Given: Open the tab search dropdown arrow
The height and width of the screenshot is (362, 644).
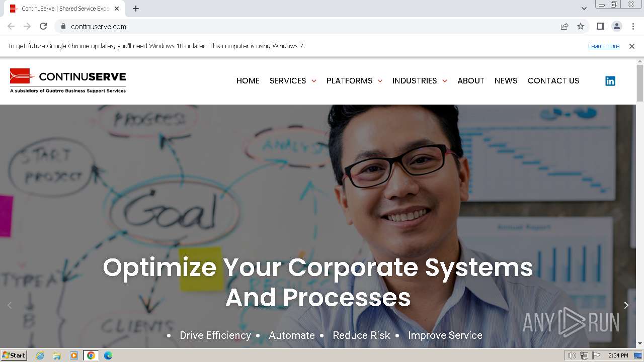Looking at the screenshot, I should coord(584,9).
